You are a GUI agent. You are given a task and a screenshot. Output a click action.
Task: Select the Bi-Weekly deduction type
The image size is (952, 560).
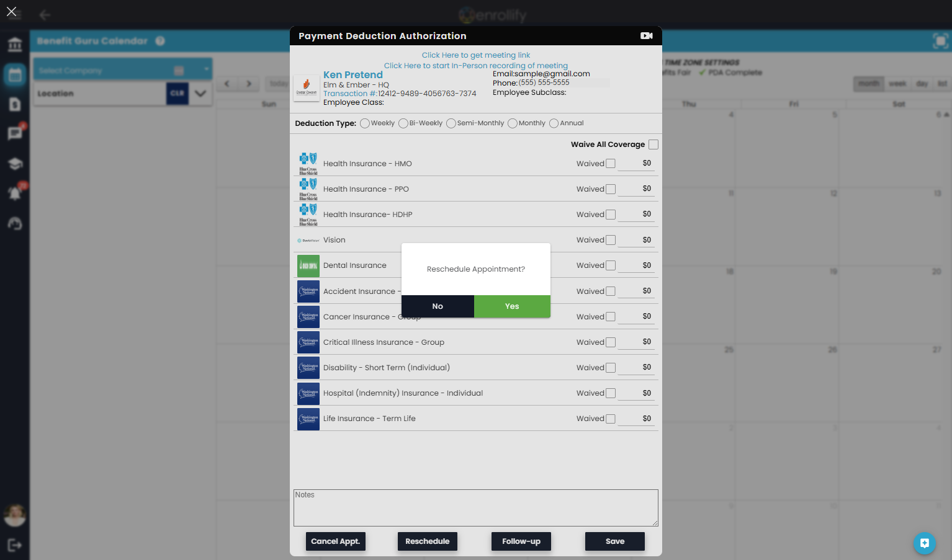tap(403, 123)
